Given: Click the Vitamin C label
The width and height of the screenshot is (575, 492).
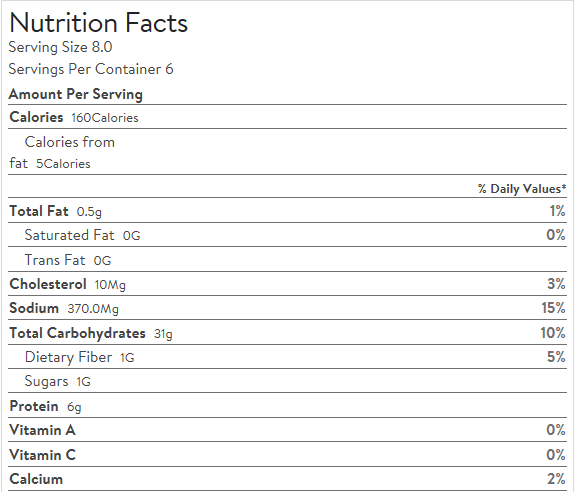Looking at the screenshot, I should [43, 455].
